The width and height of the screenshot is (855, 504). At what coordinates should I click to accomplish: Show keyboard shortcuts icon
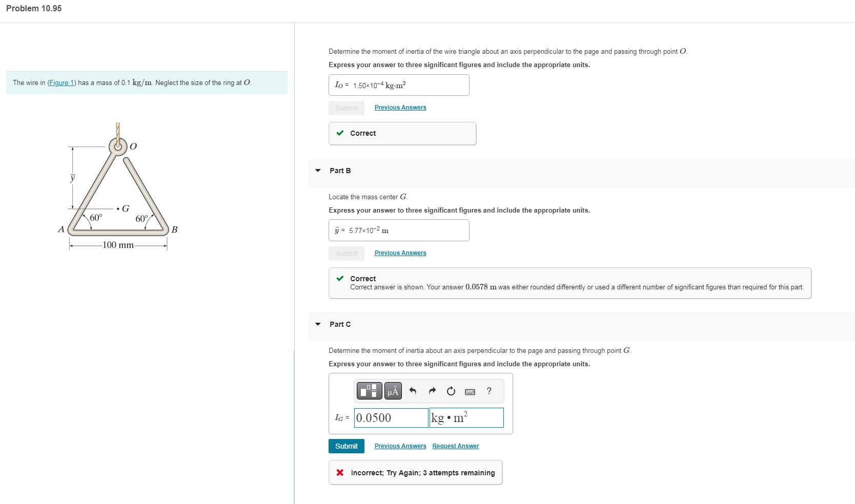coord(470,392)
